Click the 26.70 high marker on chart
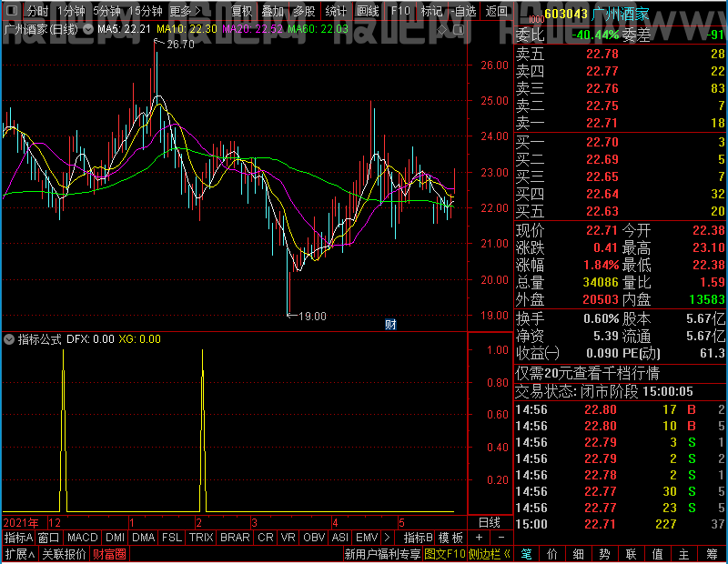728x564 pixels. pos(180,45)
